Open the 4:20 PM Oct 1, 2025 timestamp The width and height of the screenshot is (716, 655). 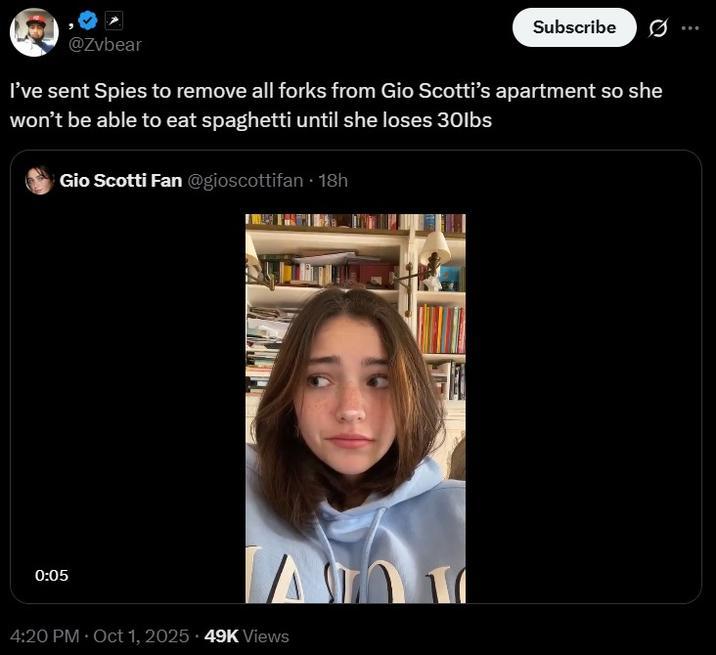tap(98, 636)
